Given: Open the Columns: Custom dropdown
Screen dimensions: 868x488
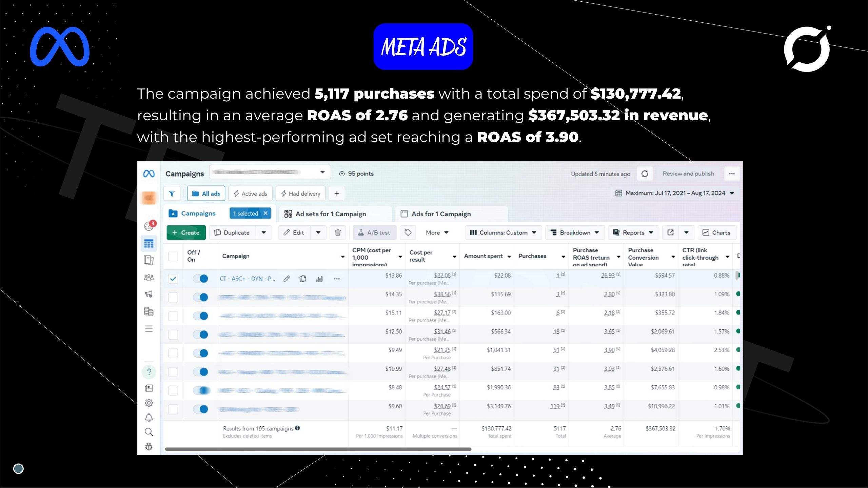Looking at the screenshot, I should (503, 232).
